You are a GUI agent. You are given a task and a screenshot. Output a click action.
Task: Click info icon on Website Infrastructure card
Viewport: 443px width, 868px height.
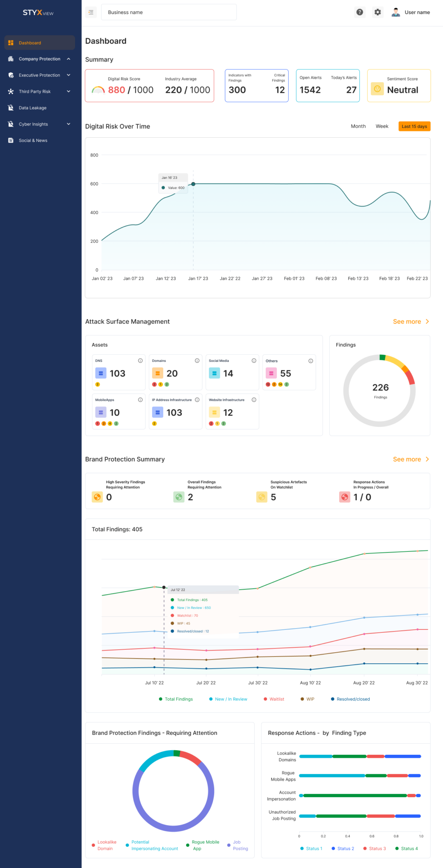[254, 400]
